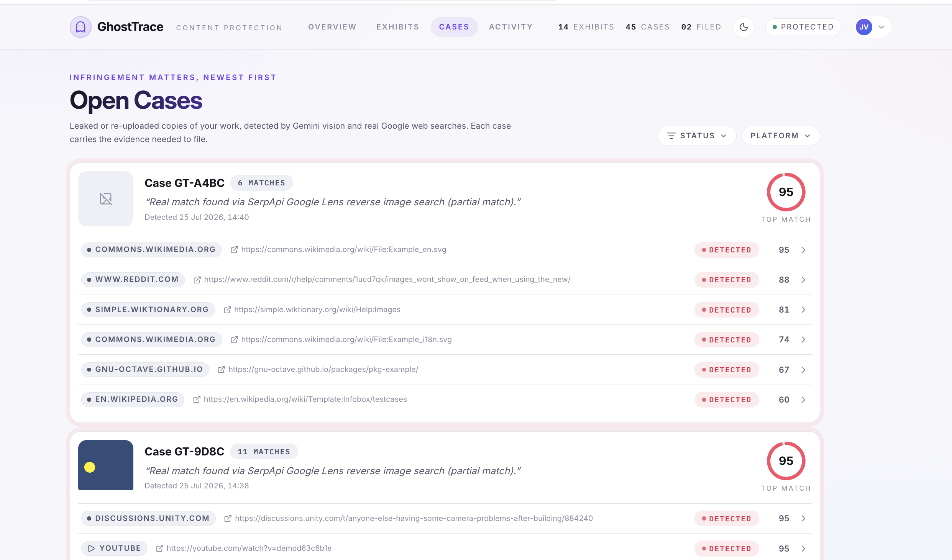Click external-link icon beside the Unity discussions URL

pos(228,519)
